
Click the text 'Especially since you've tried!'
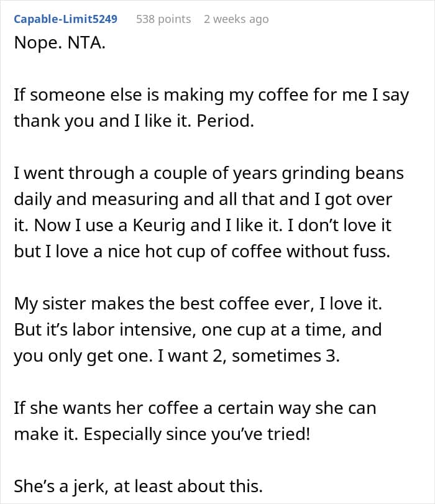pos(197,434)
